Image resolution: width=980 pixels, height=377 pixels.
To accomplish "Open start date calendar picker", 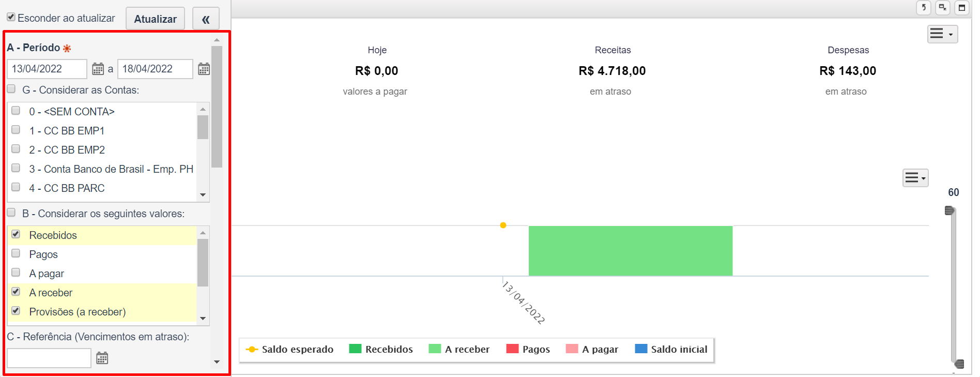I will [98, 69].
